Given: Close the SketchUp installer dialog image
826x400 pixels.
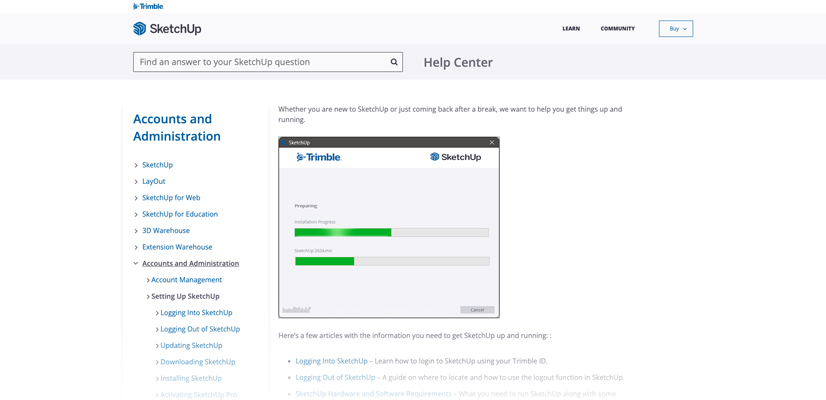Looking at the screenshot, I should (x=492, y=142).
